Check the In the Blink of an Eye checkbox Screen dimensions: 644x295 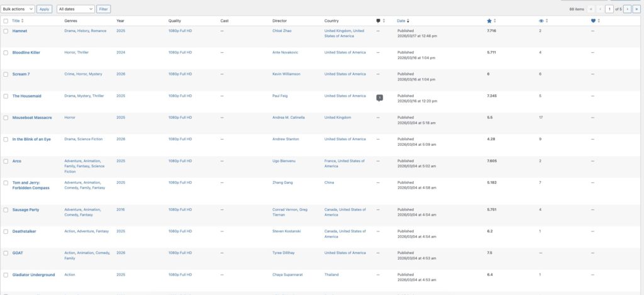click(6, 139)
